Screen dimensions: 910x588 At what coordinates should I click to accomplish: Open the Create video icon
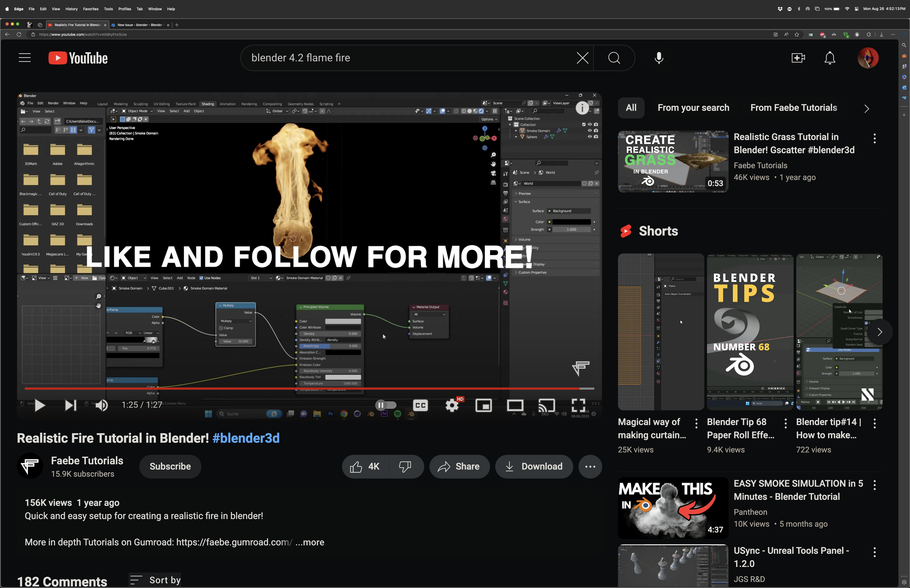tap(798, 58)
